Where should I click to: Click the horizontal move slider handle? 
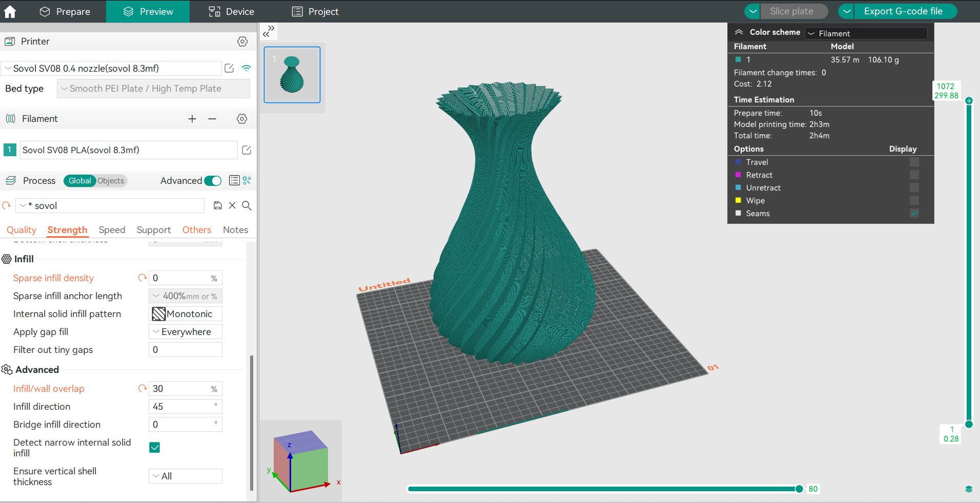pos(799,489)
